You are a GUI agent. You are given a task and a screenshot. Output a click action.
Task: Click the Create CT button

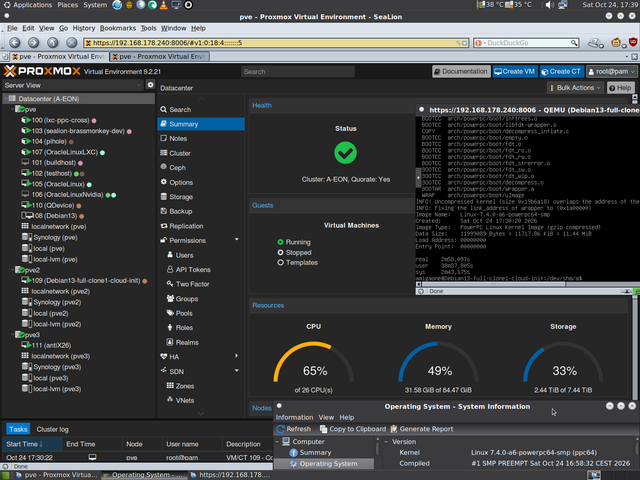coord(562,71)
